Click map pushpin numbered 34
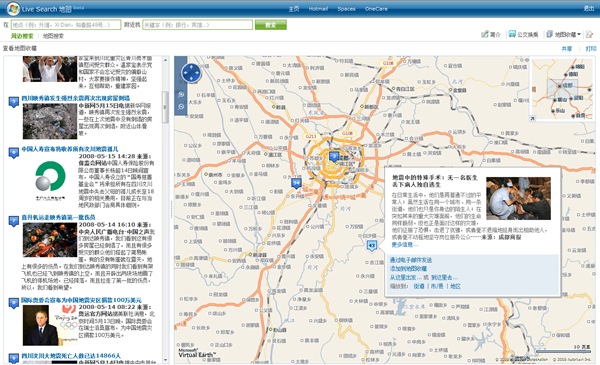The image size is (600, 365). pos(296,183)
